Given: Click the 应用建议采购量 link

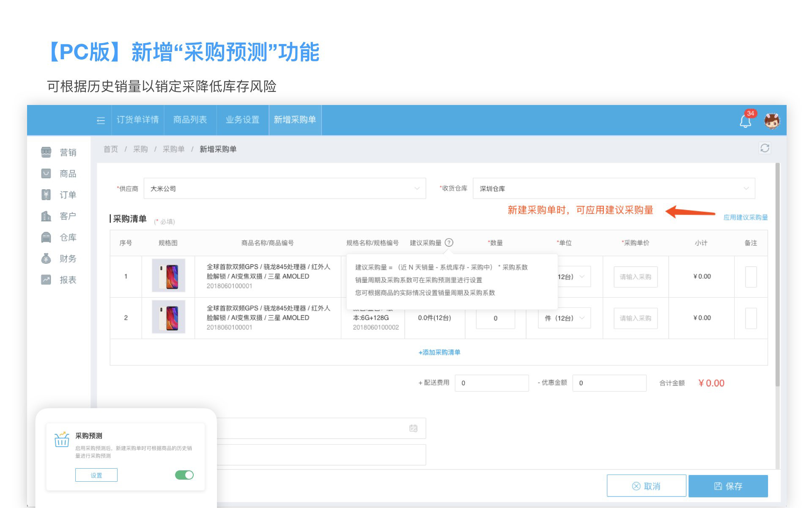Looking at the screenshot, I should click(745, 217).
